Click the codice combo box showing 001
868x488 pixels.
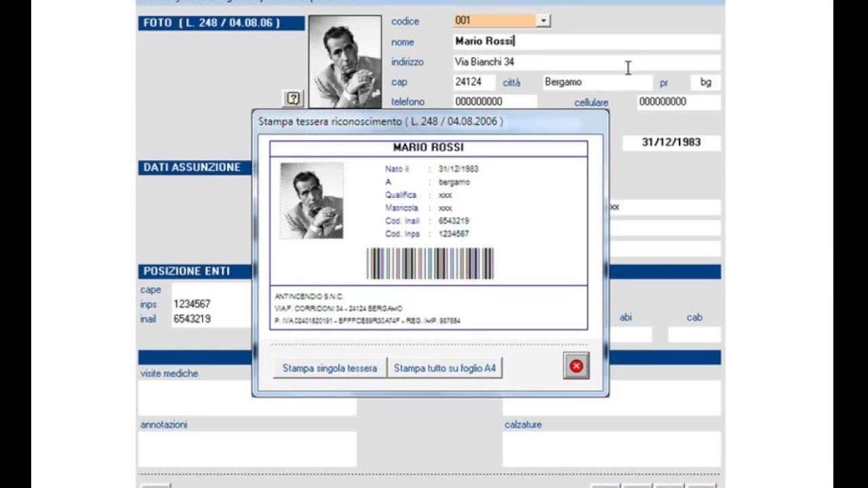502,21
